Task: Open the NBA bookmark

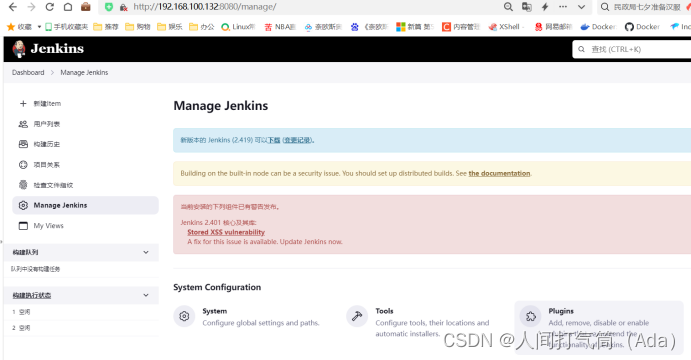Action: (280, 27)
